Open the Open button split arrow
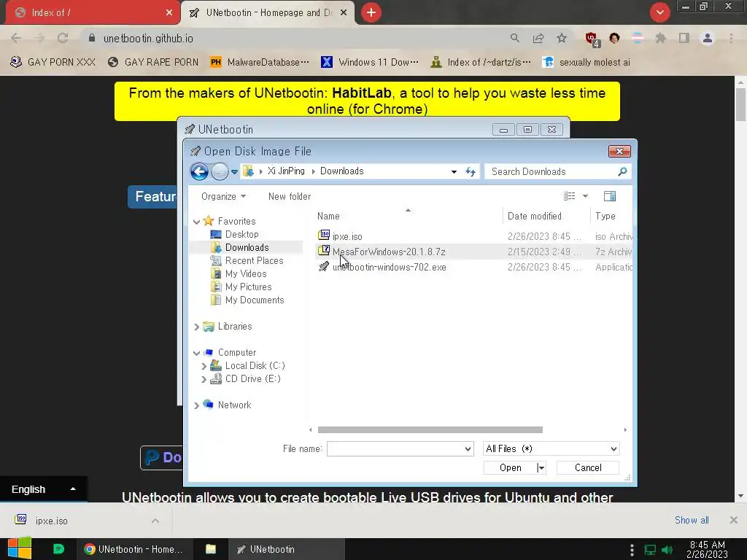This screenshot has height=560, width=747. point(541,467)
